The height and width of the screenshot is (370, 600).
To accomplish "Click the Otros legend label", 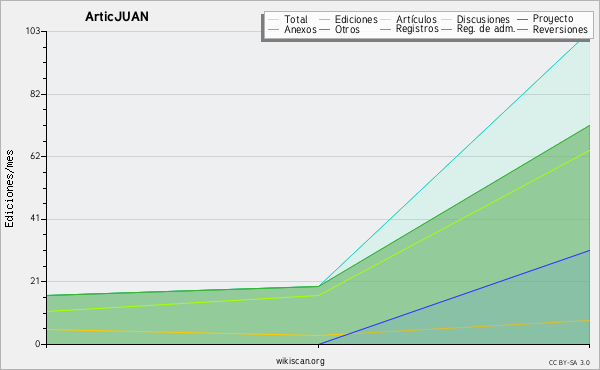I will pyautogui.click(x=347, y=29).
